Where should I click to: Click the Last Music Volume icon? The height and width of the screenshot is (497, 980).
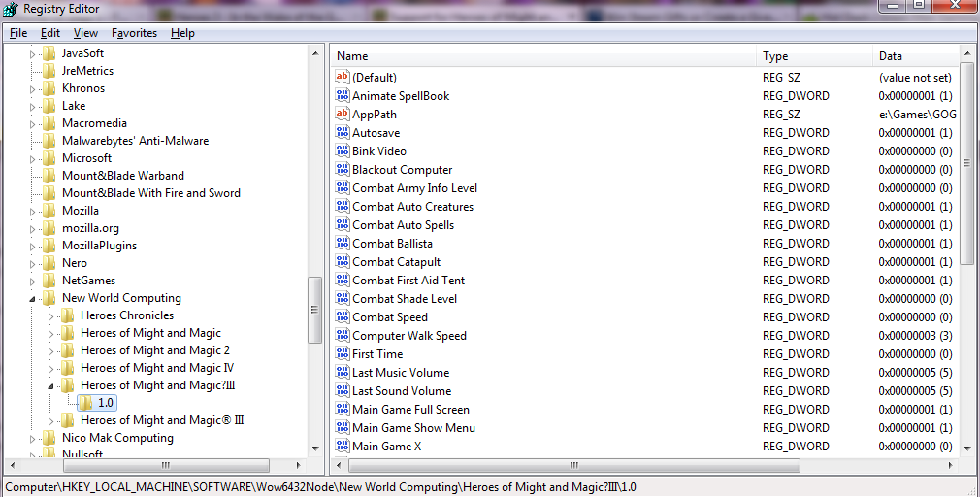tap(342, 372)
